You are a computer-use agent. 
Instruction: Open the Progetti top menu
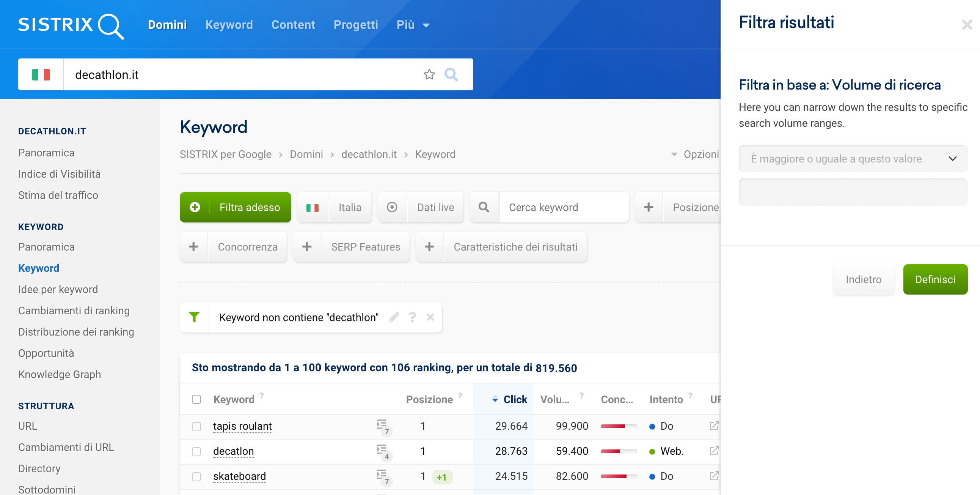click(x=356, y=25)
